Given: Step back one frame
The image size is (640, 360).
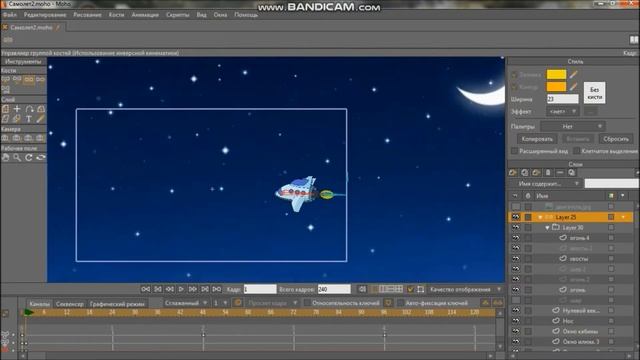Looking at the screenshot, I should [x=169, y=289].
